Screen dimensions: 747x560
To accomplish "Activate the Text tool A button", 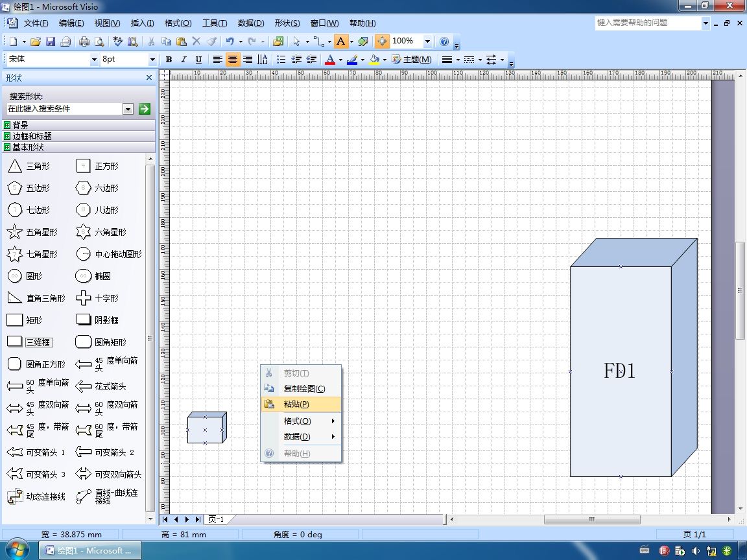I will click(x=340, y=41).
